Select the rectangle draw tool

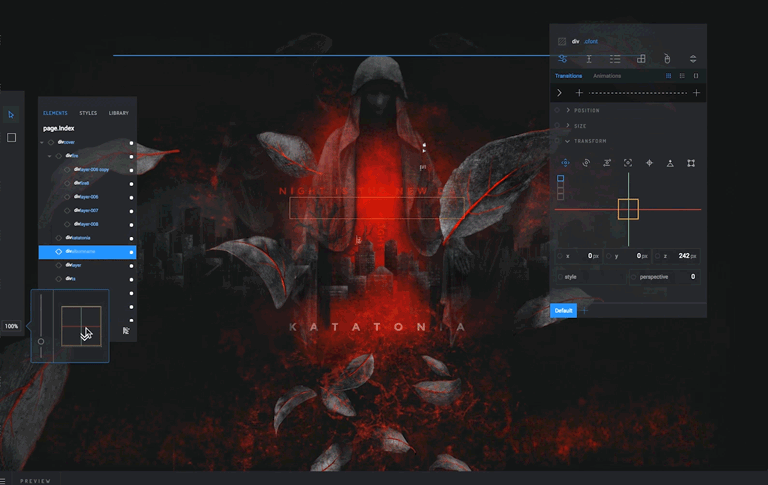click(x=11, y=138)
